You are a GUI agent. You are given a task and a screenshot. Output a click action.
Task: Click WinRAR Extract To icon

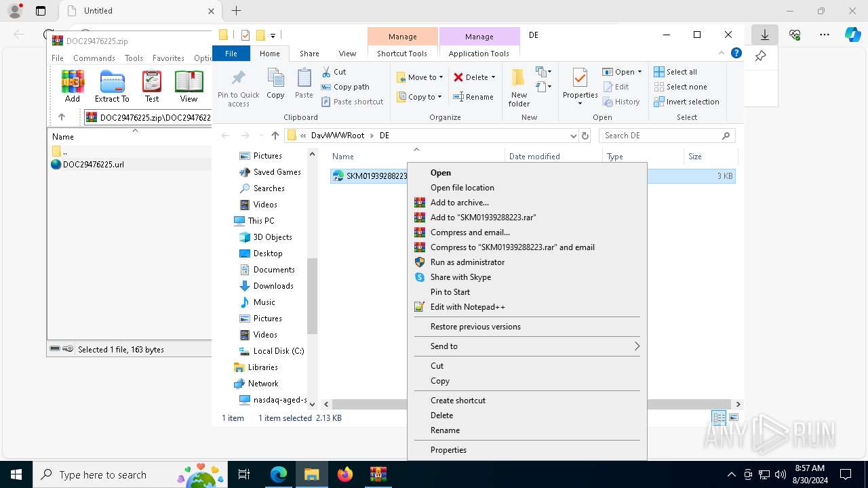[112, 86]
